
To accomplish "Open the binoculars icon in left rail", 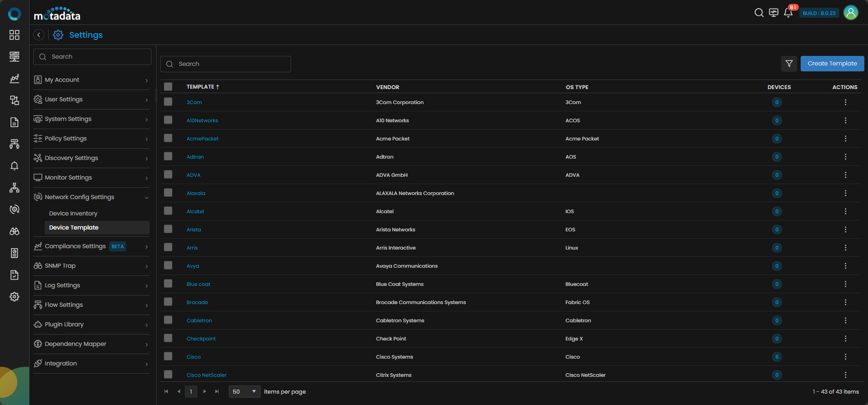I will point(15,231).
